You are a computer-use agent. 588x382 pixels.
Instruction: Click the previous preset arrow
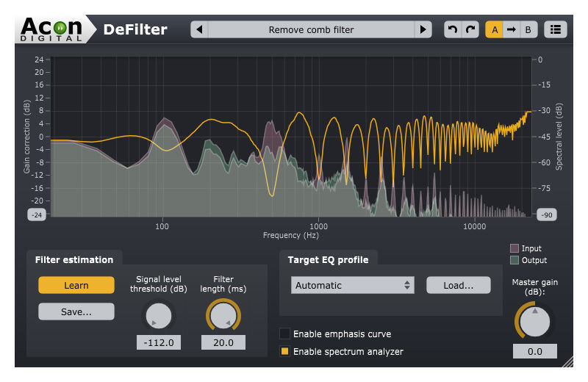[199, 30]
